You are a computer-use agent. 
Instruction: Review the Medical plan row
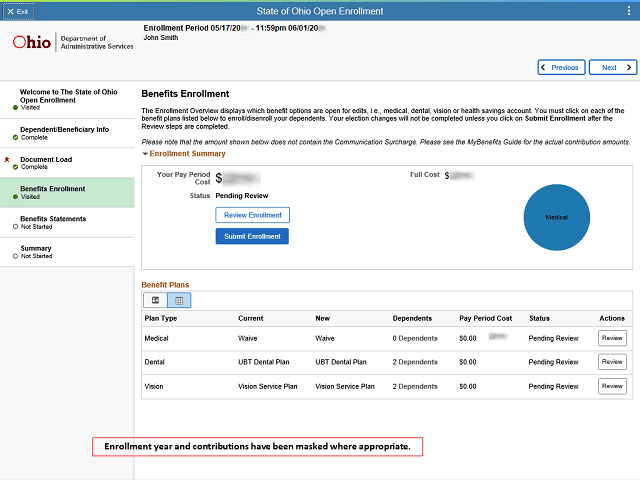coord(611,338)
